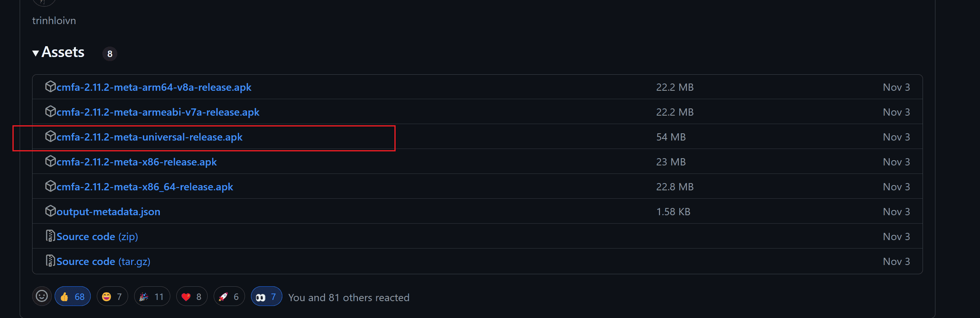Toggle the thumbs up reaction with 68

click(x=73, y=296)
